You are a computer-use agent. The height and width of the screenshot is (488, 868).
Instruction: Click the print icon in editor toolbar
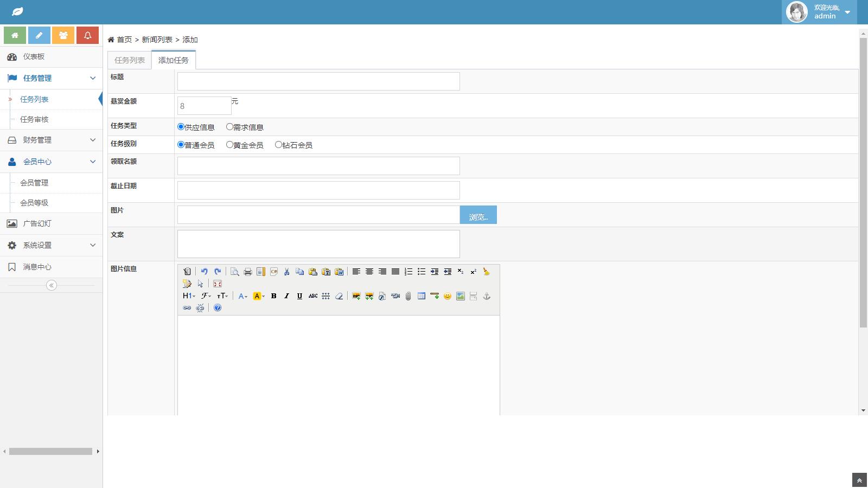[x=247, y=272]
